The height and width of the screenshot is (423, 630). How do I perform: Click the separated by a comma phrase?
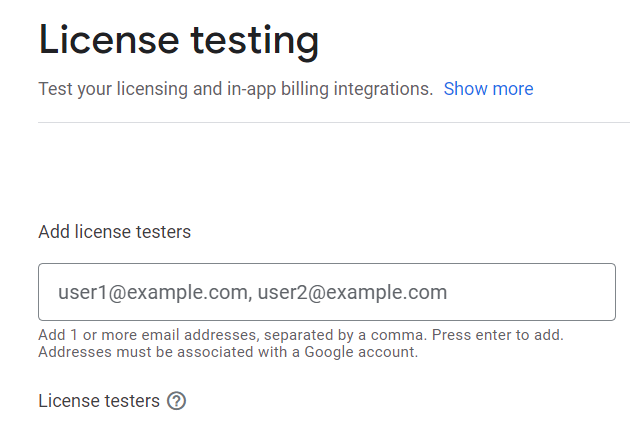[x=346, y=335]
